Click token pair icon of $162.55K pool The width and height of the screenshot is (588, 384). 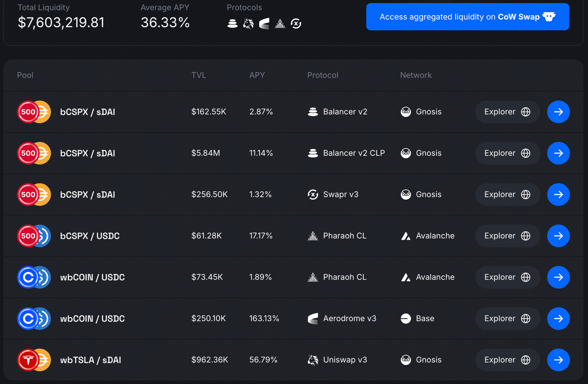(x=34, y=112)
